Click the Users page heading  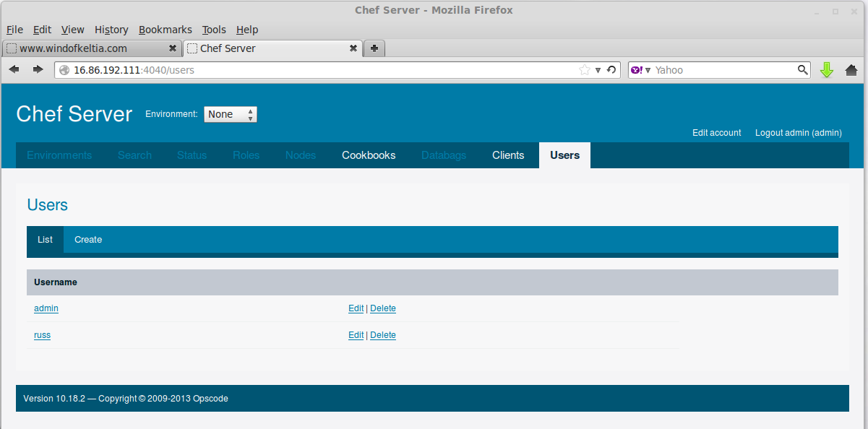pos(48,205)
